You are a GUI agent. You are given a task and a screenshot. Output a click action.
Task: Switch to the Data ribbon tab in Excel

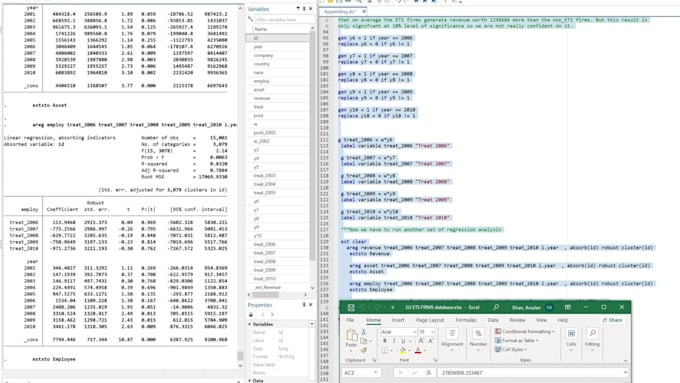(x=493, y=320)
